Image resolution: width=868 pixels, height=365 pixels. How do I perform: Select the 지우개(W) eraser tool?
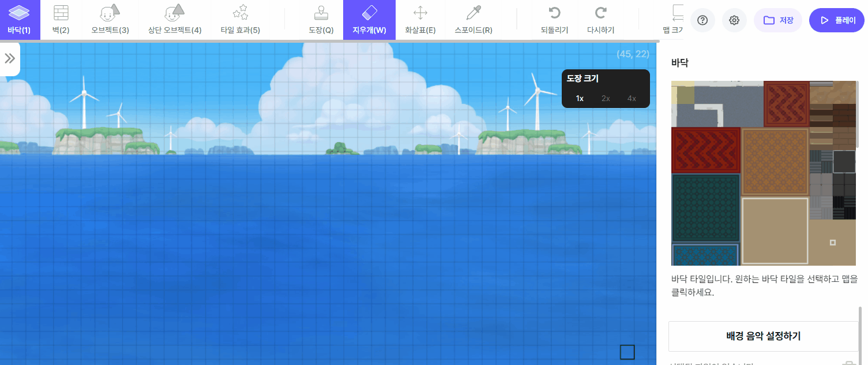coord(369,20)
